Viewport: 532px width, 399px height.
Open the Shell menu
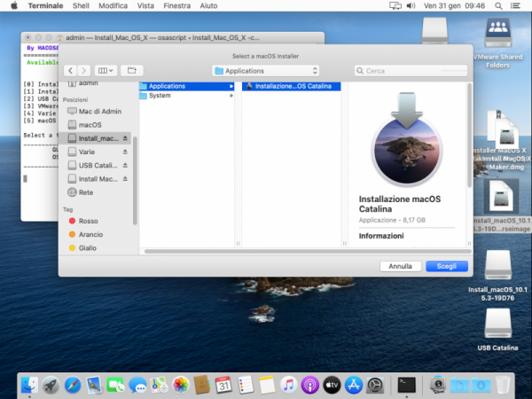(x=82, y=5)
